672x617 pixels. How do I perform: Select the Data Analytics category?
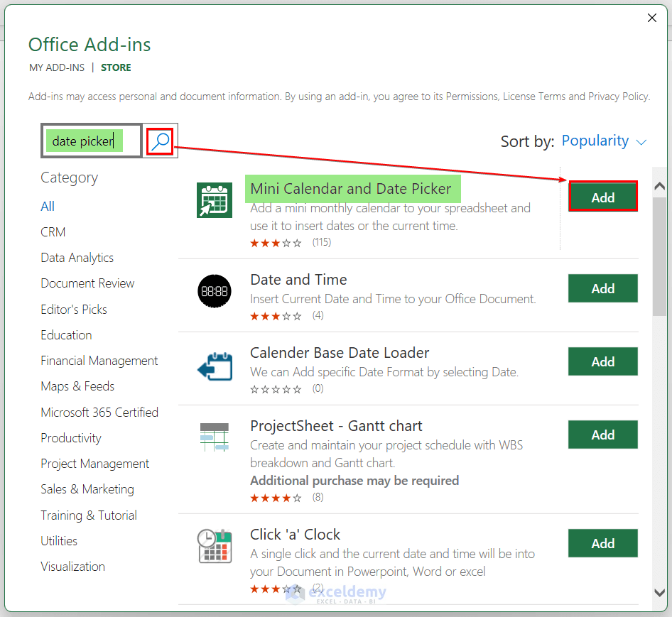(77, 258)
